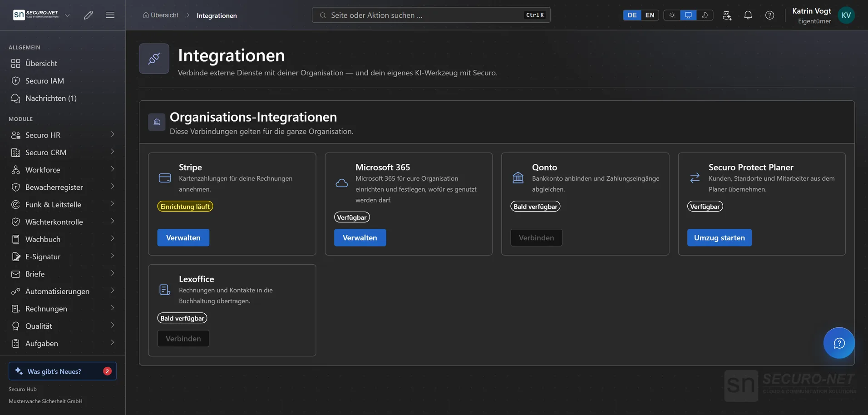Go to the Übersicht breadcrumb
The height and width of the screenshot is (415, 868).
pyautogui.click(x=160, y=15)
